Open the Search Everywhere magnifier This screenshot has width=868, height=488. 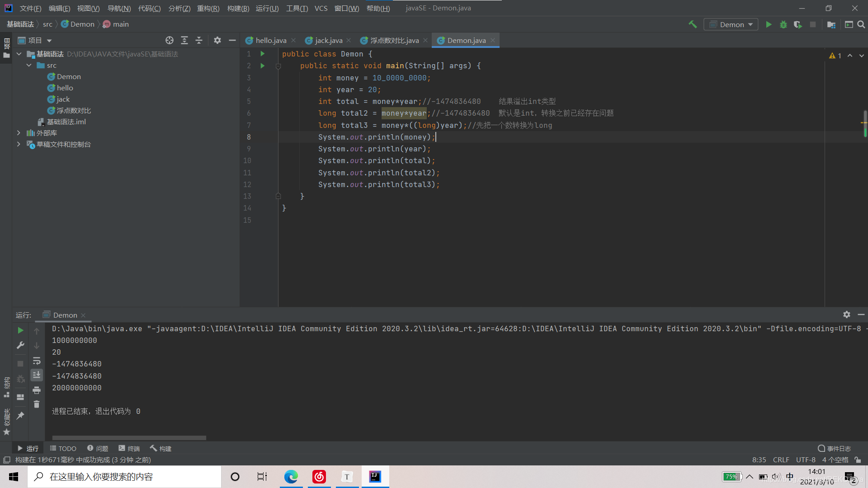tap(861, 24)
